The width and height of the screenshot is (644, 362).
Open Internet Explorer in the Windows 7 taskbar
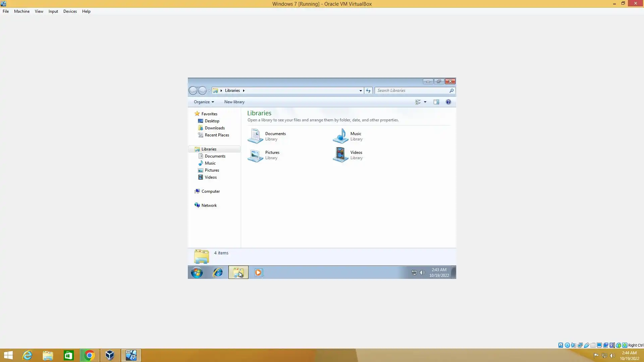pos(218,273)
